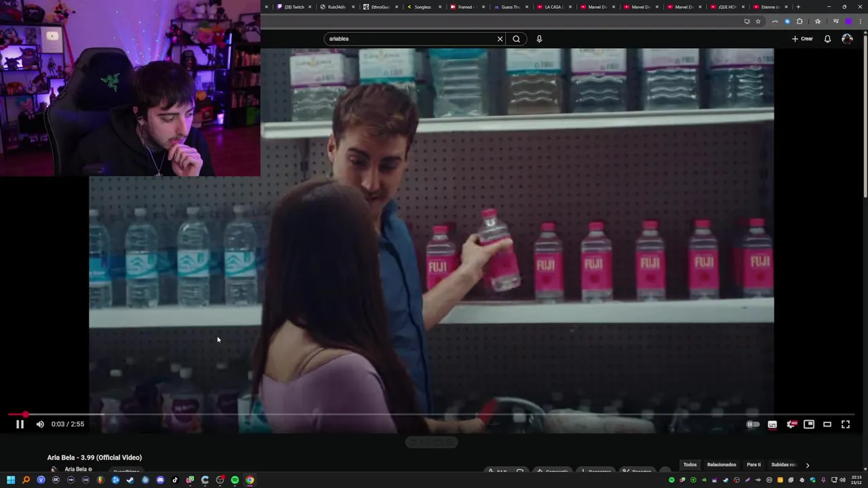The image size is (868, 488).
Task: Open the clock showing 22:15
Action: pyautogui.click(x=855, y=480)
